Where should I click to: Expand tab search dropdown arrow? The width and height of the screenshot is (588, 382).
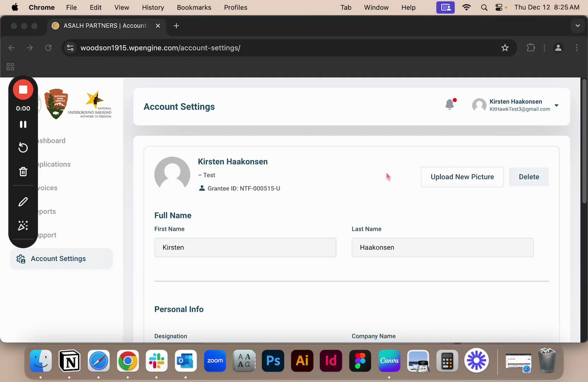tap(577, 26)
